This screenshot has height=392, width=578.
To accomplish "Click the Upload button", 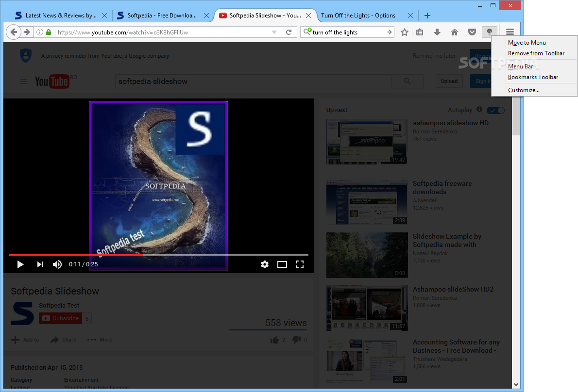I will [x=449, y=82].
